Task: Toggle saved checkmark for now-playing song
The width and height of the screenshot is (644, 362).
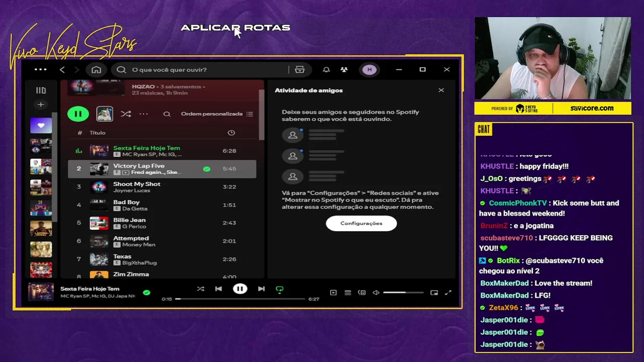Action: [x=146, y=292]
